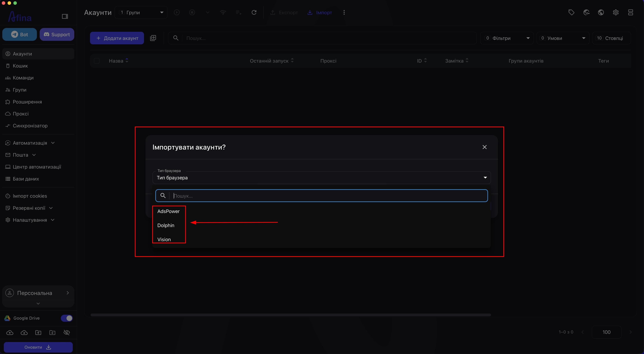Open the three-dot more options menu
This screenshot has width=644, height=354.
tap(344, 13)
